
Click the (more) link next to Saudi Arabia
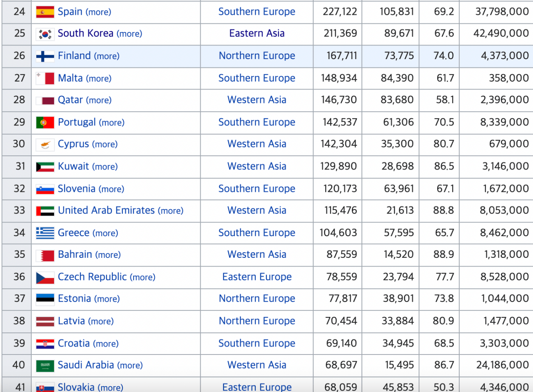click(130, 365)
